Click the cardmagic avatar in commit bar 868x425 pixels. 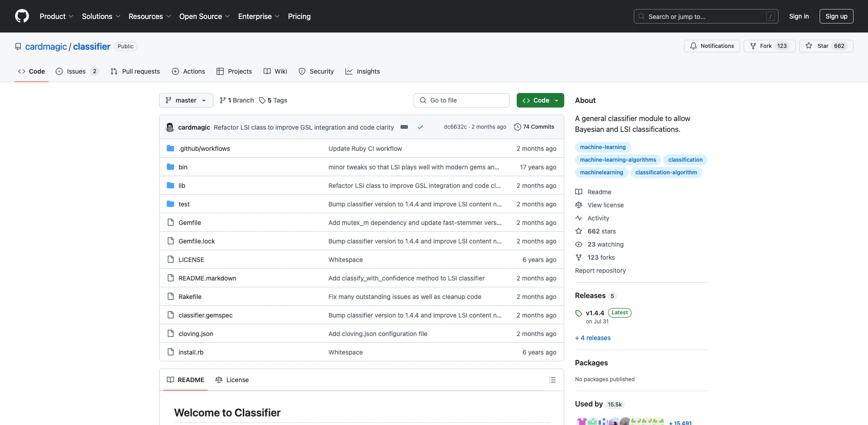(x=170, y=127)
